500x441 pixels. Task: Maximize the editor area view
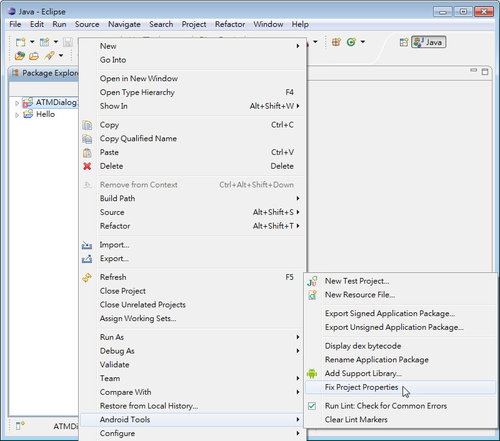(485, 72)
